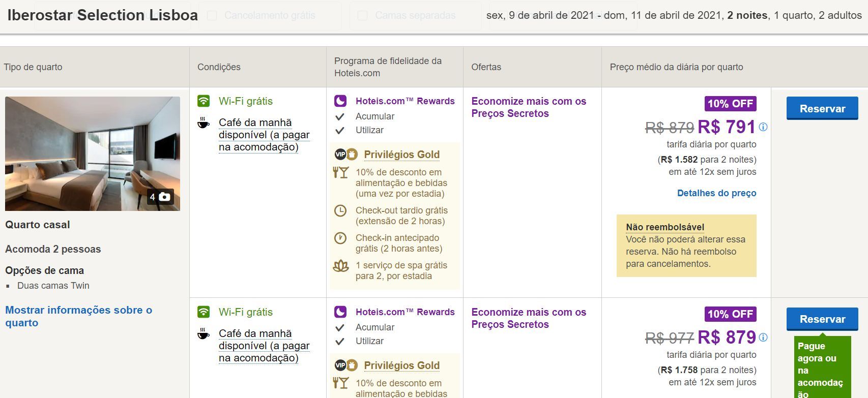Click Reservar for the R$ 791 rate
The image size is (868, 398).
pyautogui.click(x=822, y=109)
